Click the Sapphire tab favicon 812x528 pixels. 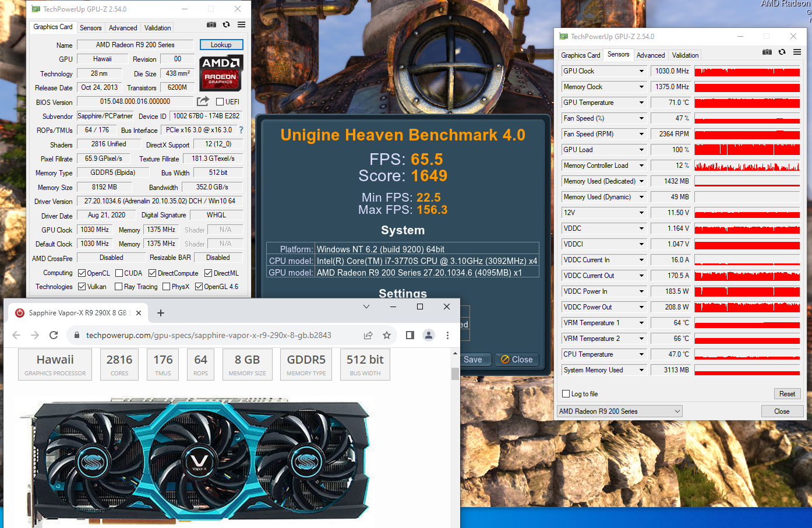tap(20, 313)
